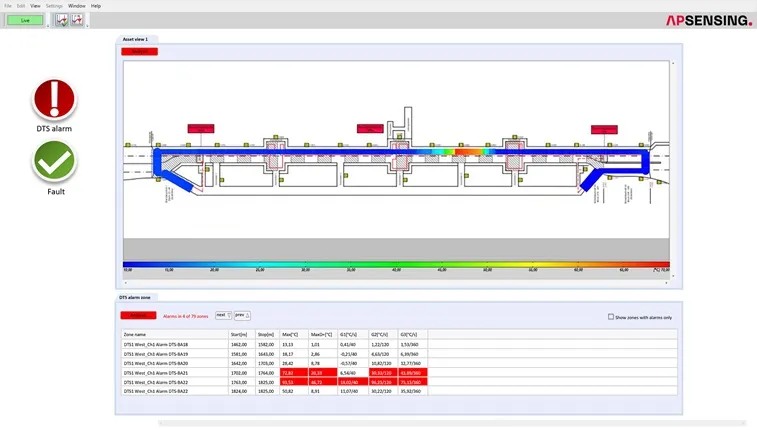Toggle the green Live mode button

coord(26,20)
